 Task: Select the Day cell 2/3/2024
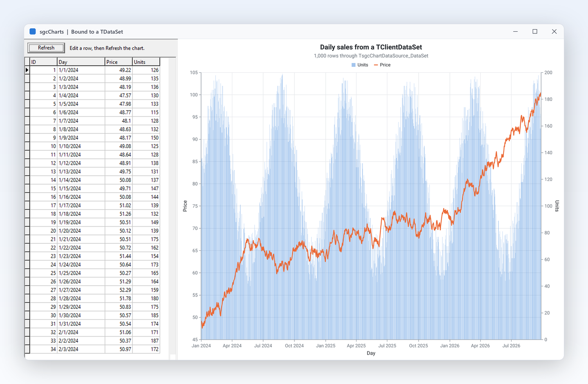tap(81, 349)
